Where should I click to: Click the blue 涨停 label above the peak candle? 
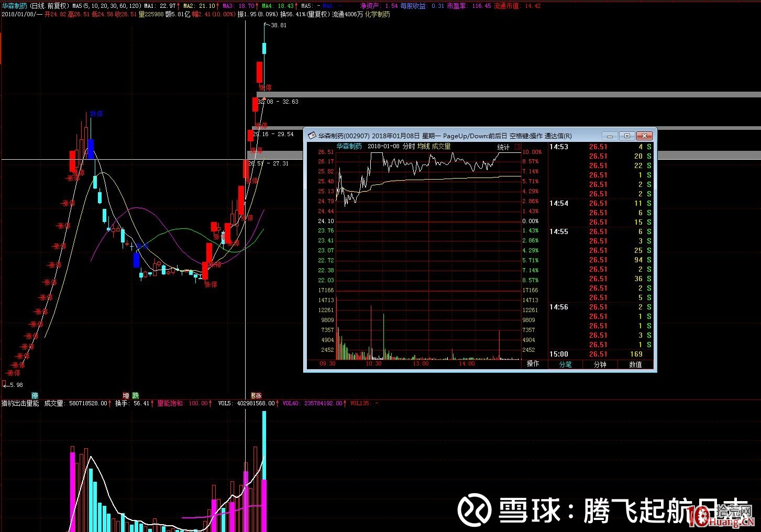[x=96, y=114]
